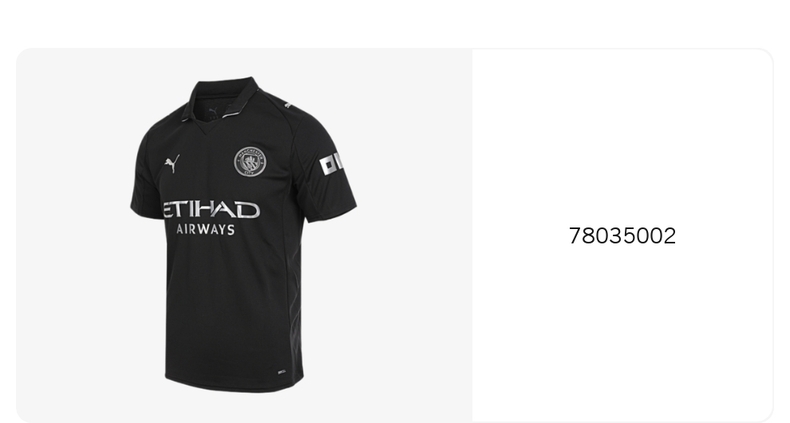
Task: Click the Puma cat logo on chest
Action: (x=172, y=164)
